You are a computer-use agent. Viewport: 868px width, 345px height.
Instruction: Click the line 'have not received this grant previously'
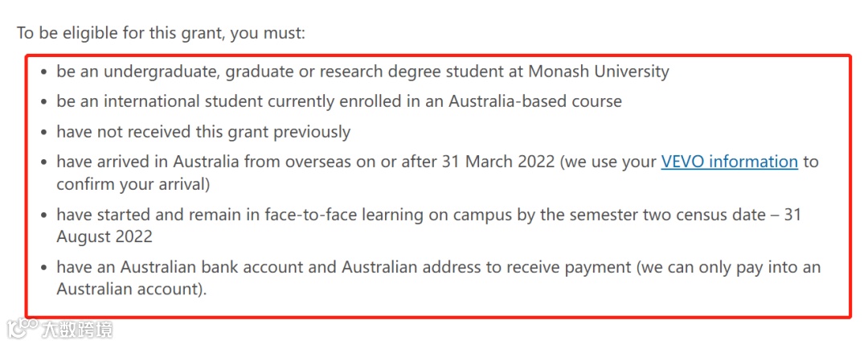[x=203, y=133]
